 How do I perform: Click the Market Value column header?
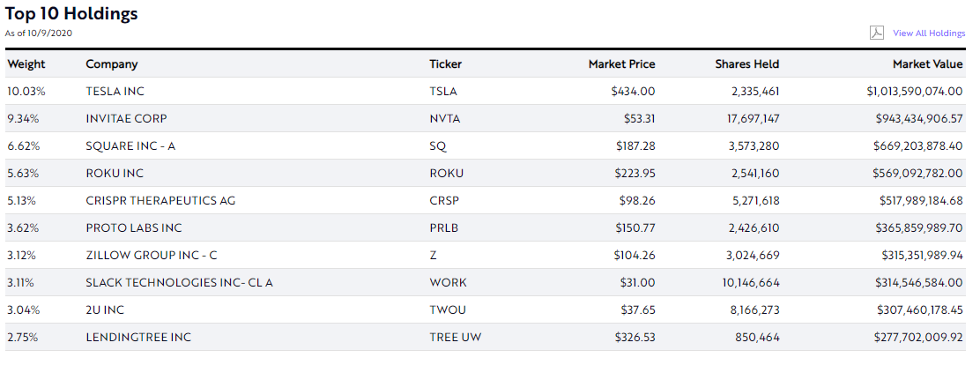927,63
